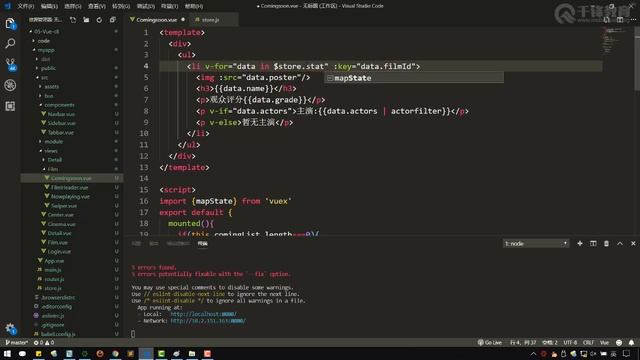Screen dimensions: 640x360
Task: Open the Windows action center icon
Action: 627,354
